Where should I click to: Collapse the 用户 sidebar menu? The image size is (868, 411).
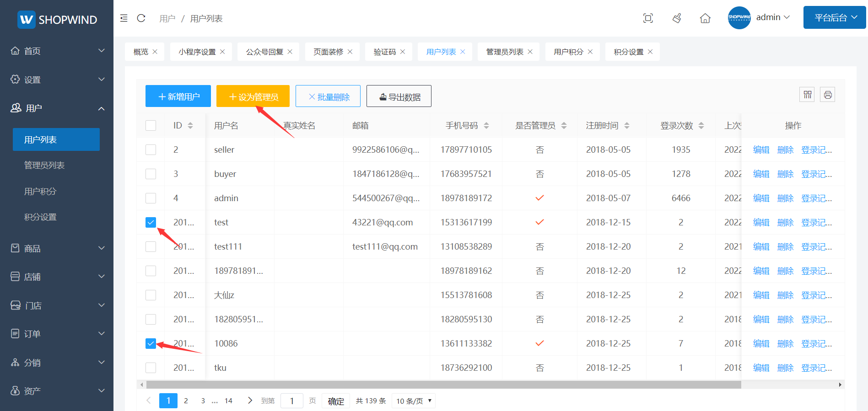tap(57, 108)
